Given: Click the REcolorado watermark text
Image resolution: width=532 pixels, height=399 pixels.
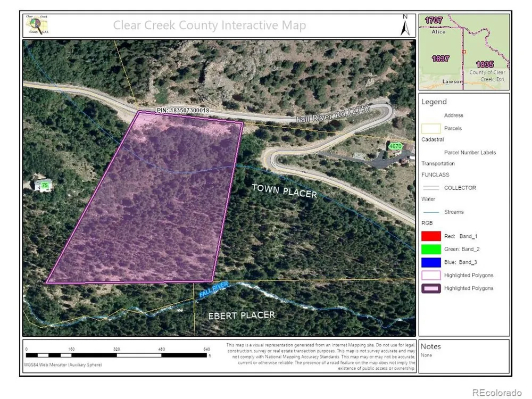Looking at the screenshot, I should [x=497, y=393].
